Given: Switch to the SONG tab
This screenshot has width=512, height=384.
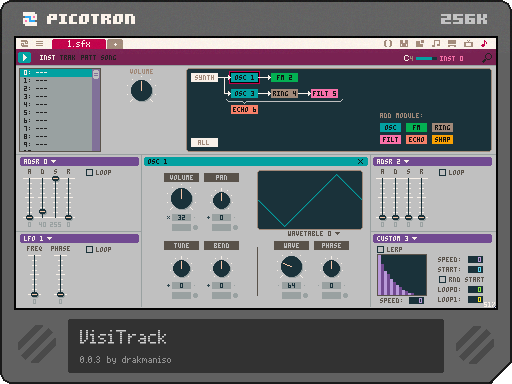Looking at the screenshot, I should point(108,58).
